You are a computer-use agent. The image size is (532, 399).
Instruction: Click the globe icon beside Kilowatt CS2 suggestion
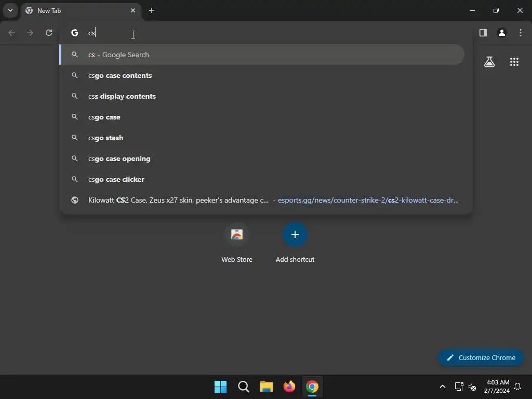[x=75, y=200]
